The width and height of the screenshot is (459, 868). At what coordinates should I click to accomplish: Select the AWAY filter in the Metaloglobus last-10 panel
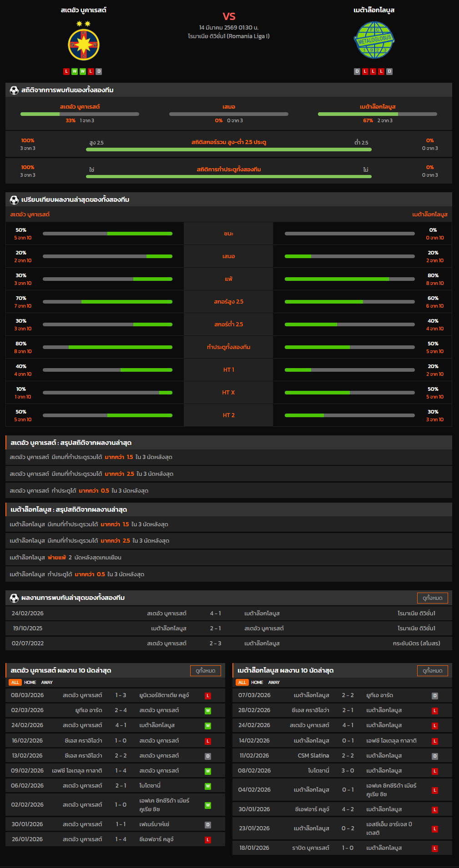[x=274, y=683]
